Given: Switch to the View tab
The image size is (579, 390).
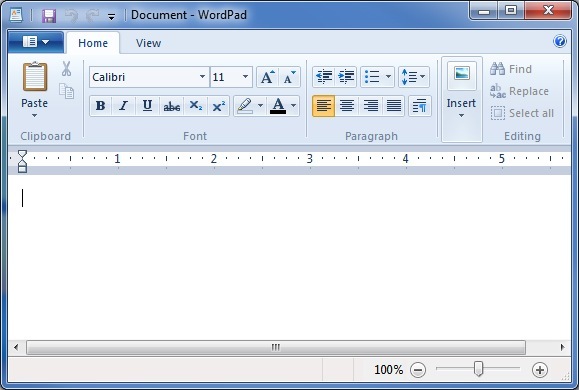Looking at the screenshot, I should click(x=148, y=43).
